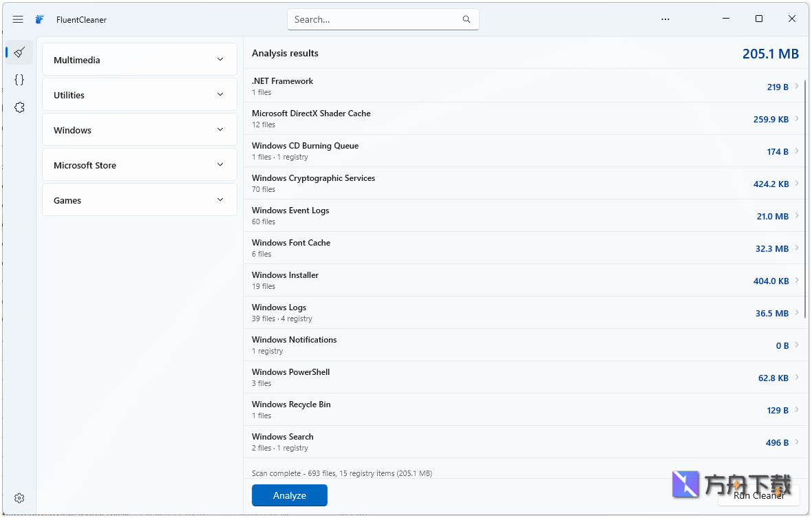Click the FluentCleaner app logo
This screenshot has width=812, height=518.
[x=40, y=20]
